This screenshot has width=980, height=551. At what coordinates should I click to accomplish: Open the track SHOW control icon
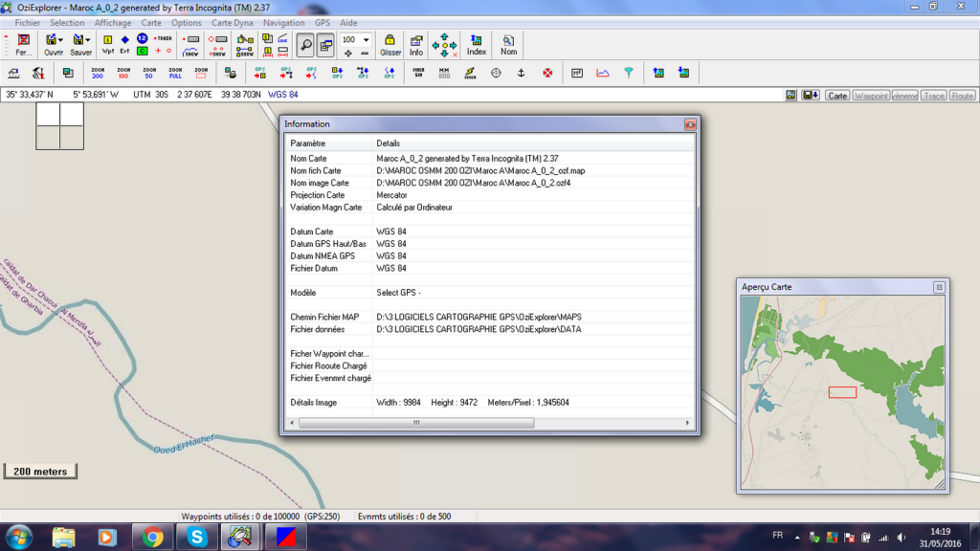pos(190,52)
